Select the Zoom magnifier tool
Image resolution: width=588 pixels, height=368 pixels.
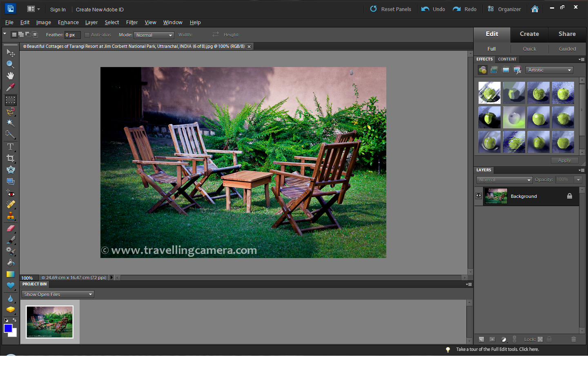pyautogui.click(x=11, y=65)
